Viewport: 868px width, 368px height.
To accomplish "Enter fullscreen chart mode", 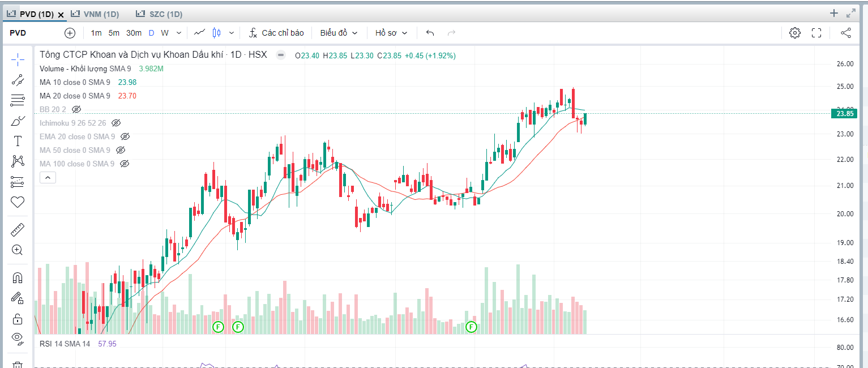I will (x=816, y=33).
